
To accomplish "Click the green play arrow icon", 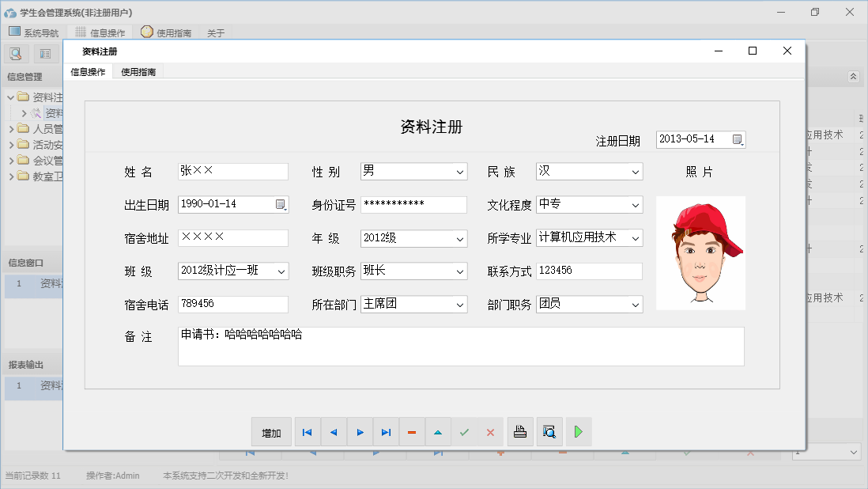I will (x=579, y=432).
